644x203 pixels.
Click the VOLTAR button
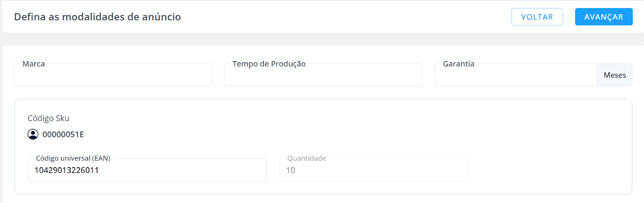537,17
